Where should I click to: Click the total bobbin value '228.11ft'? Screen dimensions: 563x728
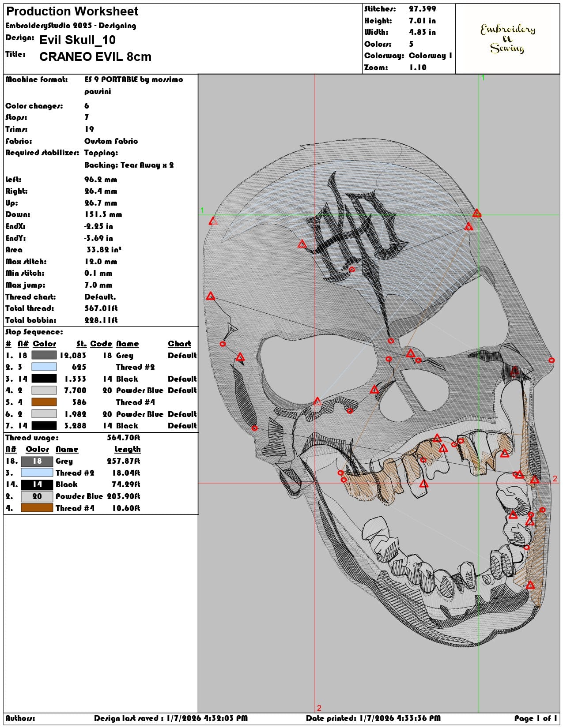[x=101, y=320]
